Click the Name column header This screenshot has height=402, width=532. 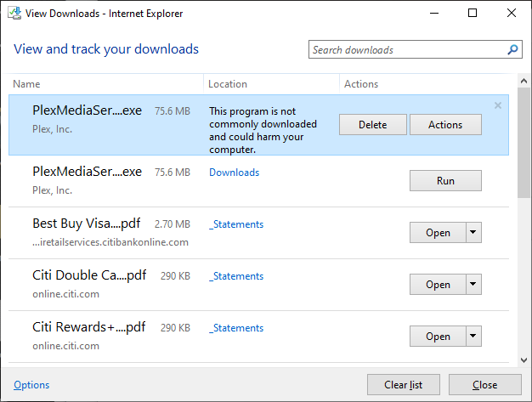pyautogui.click(x=27, y=84)
